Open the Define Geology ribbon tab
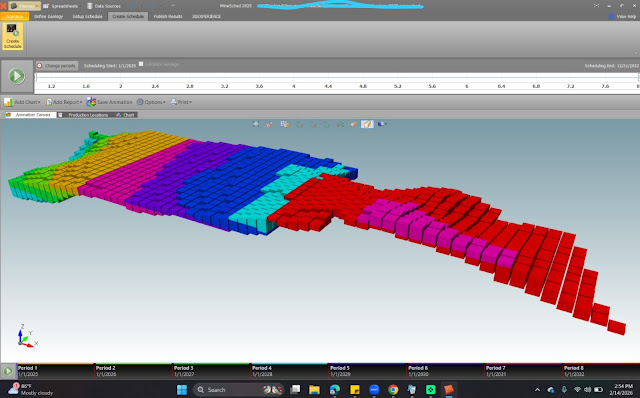The image size is (640, 398). pyautogui.click(x=48, y=16)
